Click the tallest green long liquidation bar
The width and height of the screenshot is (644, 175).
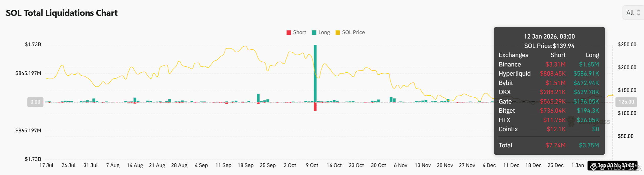315,73
